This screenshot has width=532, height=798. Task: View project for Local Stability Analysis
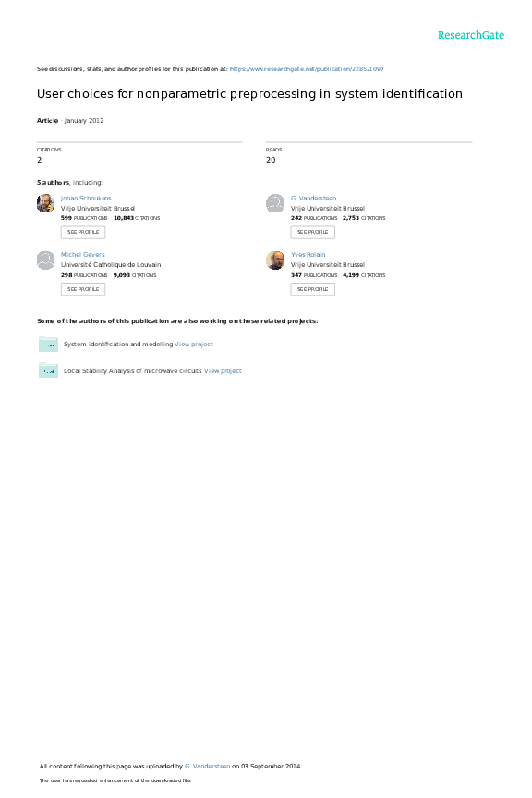click(223, 371)
